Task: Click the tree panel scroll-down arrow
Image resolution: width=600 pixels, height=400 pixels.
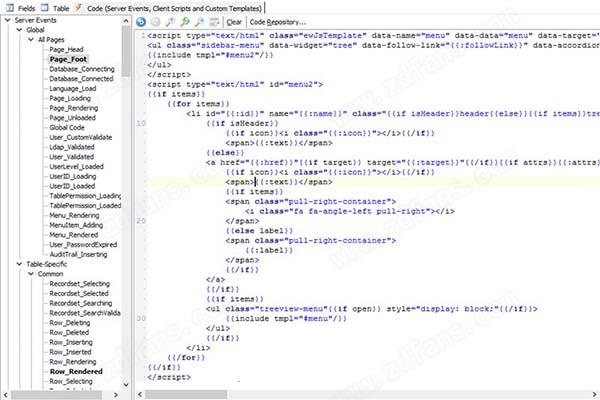Action: tap(126, 384)
